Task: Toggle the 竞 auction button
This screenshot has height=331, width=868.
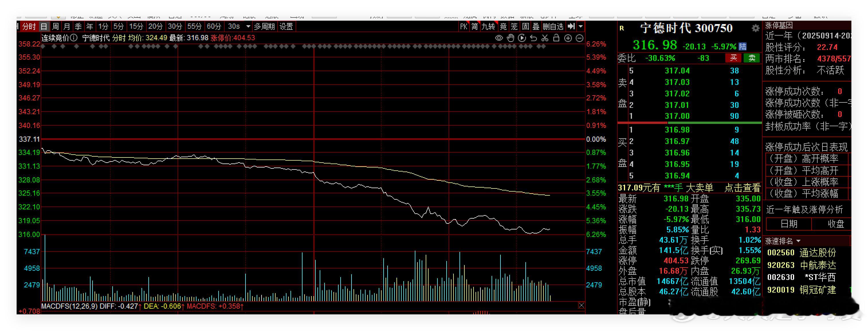Action: pos(503,26)
